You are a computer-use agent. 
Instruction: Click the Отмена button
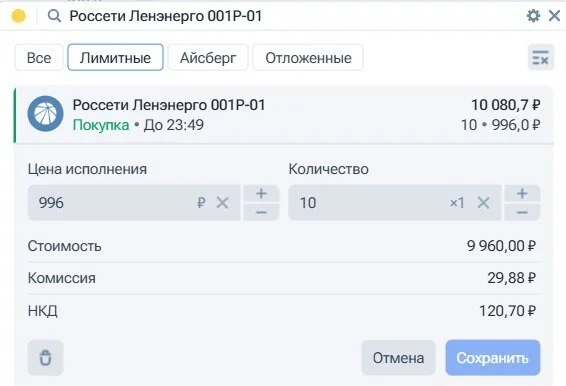399,358
